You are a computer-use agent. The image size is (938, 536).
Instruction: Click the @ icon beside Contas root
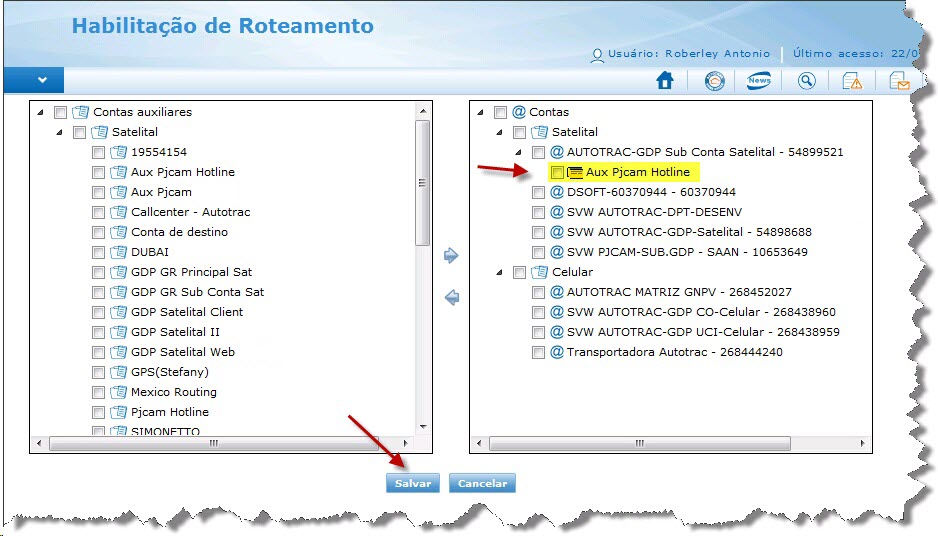tap(519, 112)
